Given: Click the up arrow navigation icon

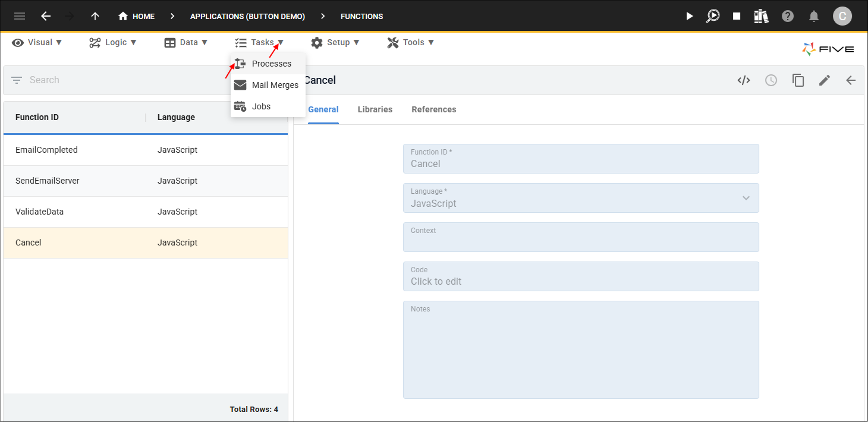Looking at the screenshot, I should tap(95, 16).
